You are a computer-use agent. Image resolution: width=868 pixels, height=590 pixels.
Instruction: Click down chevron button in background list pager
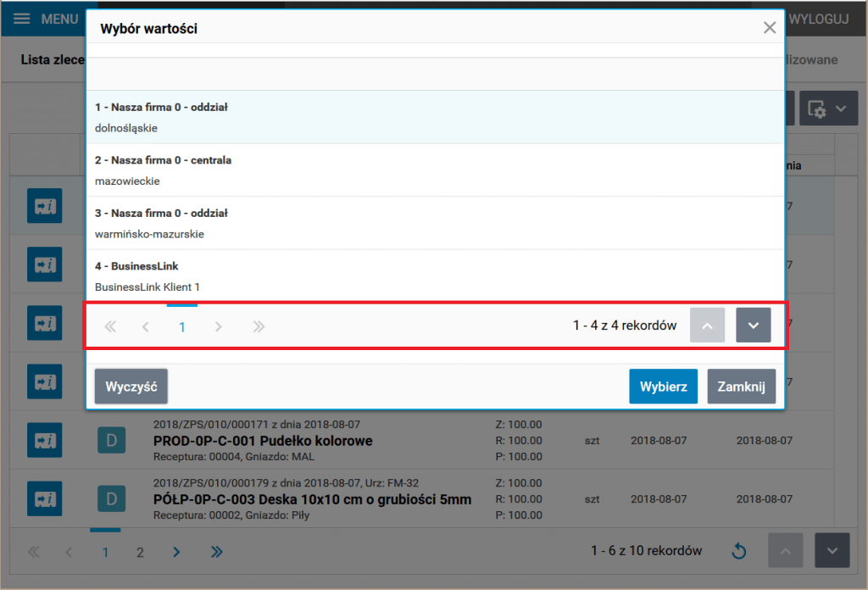[832, 551]
